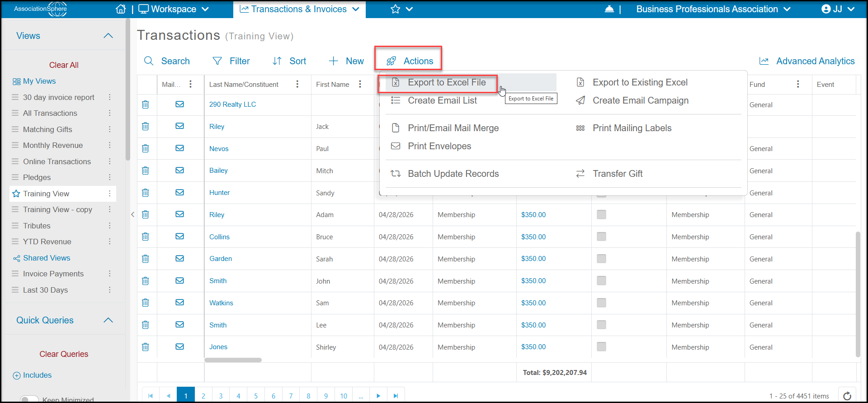Select Batch Update Records

point(444,174)
